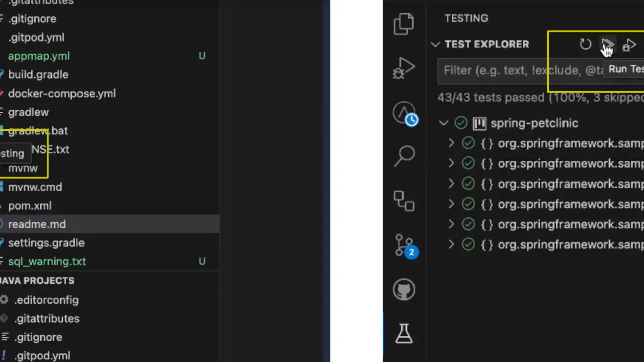Image resolution: width=644 pixels, height=362 pixels.
Task: Click U status badge on sql_warning.txt
Action: (x=202, y=261)
